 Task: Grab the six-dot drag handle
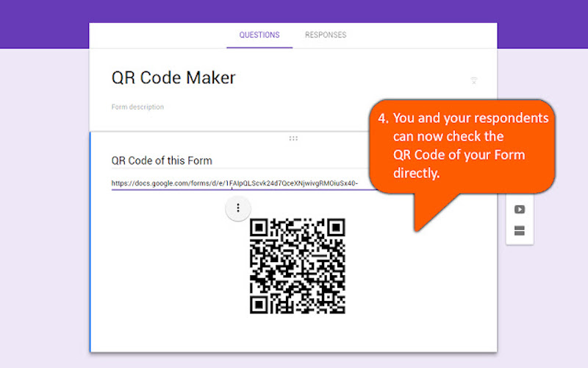[x=293, y=138]
